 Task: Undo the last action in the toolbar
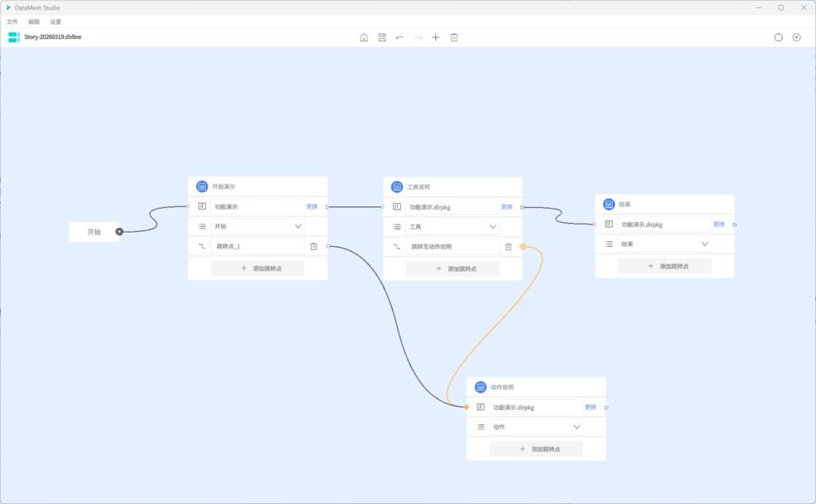(x=400, y=37)
